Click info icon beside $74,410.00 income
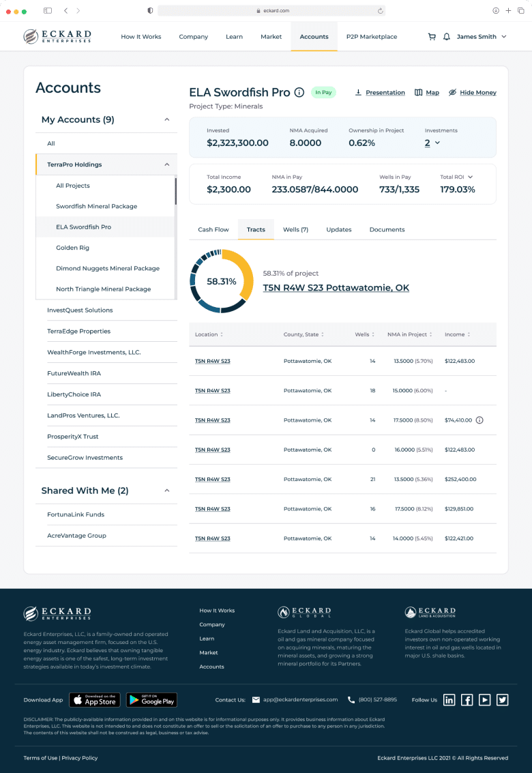This screenshot has height=773, width=532. (479, 420)
